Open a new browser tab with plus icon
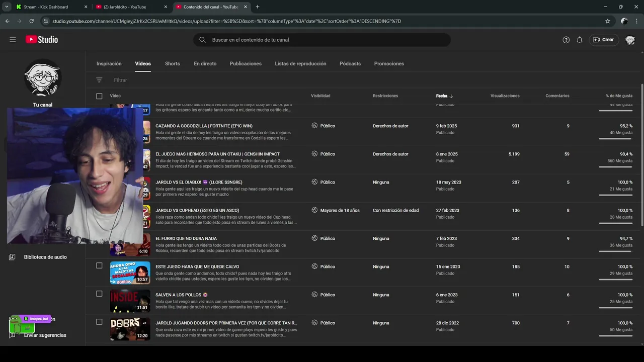 point(258,7)
